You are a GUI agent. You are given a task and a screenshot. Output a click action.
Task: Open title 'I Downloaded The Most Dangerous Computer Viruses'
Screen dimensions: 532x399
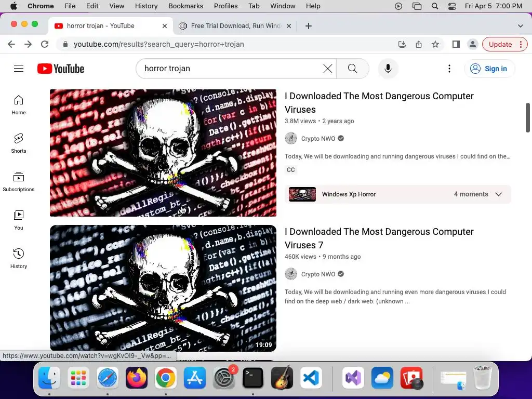point(379,102)
